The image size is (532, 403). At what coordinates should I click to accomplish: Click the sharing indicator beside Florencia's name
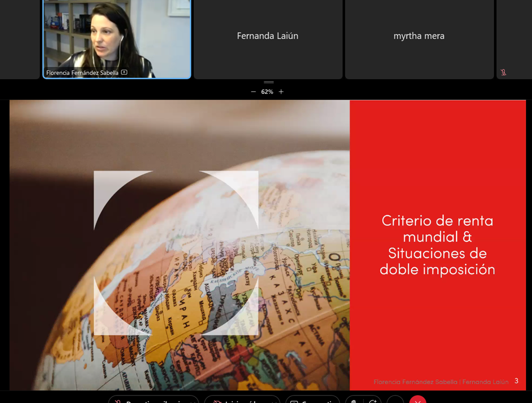124,73
